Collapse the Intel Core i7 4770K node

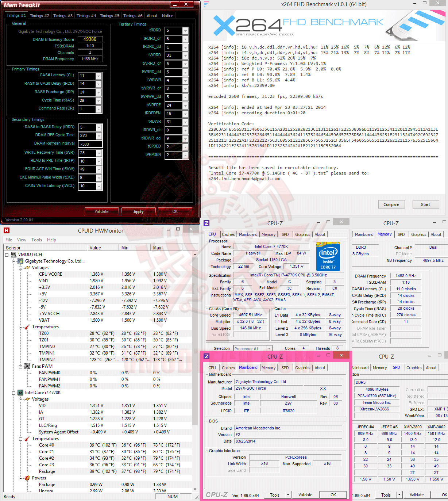click(x=14, y=393)
